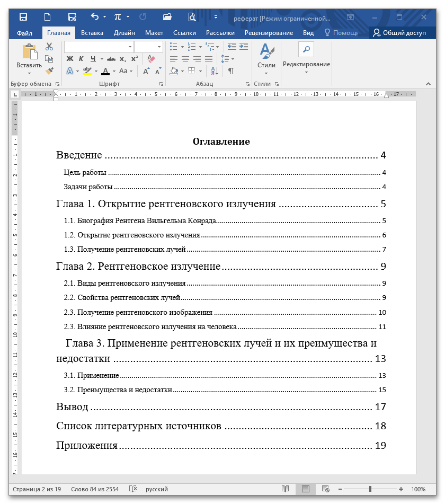Open the Find magnifier under Редактирование

point(306,49)
